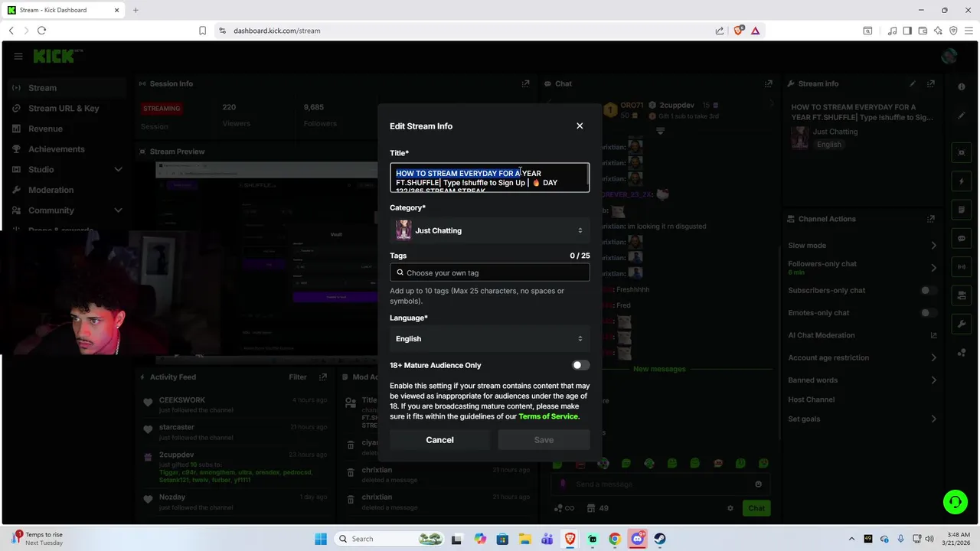Screen dimensions: 980x551
Task: Pop out the Activity Feed panel
Action: (323, 377)
